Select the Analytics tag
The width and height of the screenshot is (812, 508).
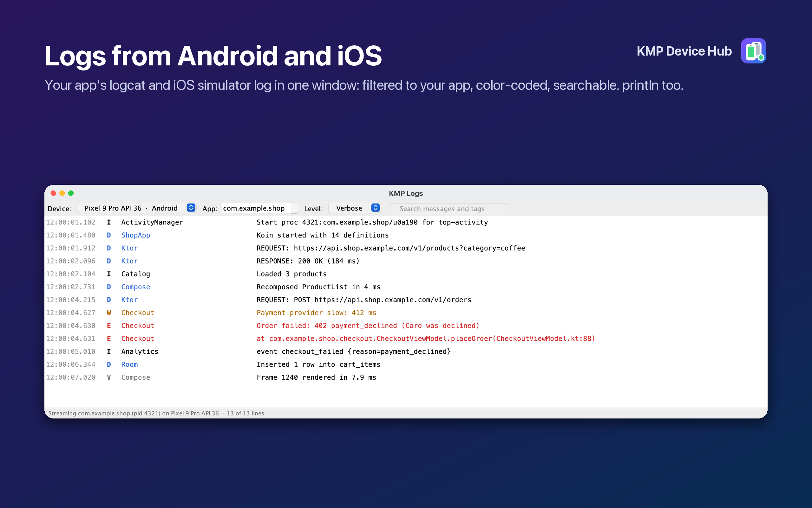(x=140, y=351)
